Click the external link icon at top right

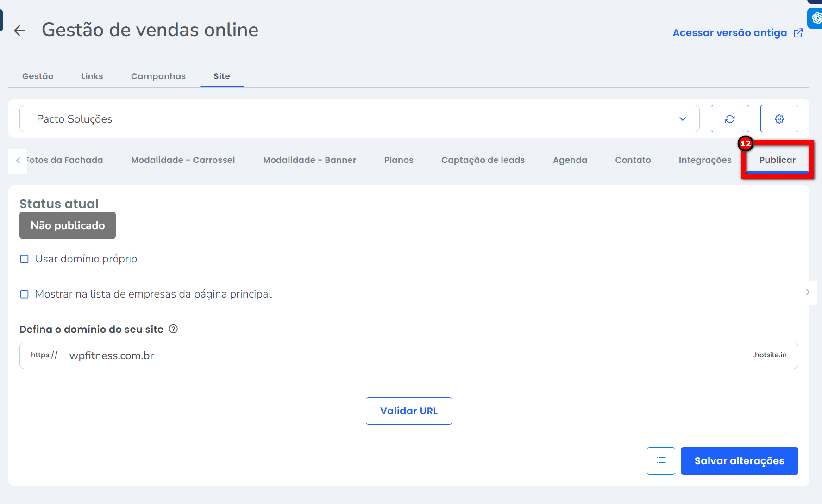798,33
